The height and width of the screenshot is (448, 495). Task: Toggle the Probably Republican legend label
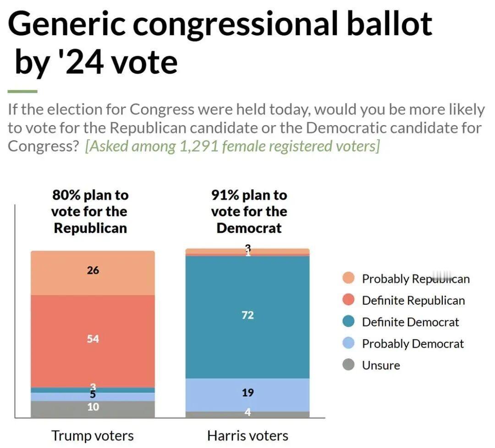tap(416, 279)
